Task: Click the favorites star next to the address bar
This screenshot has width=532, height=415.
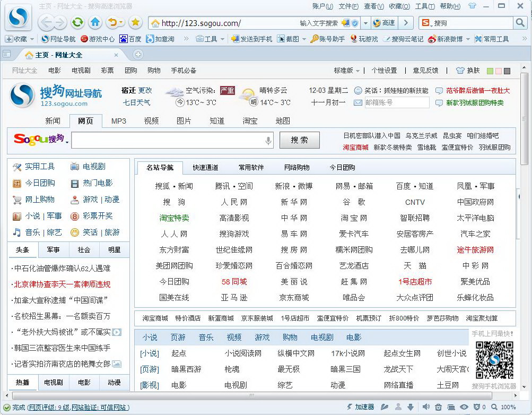Action: coord(136,23)
